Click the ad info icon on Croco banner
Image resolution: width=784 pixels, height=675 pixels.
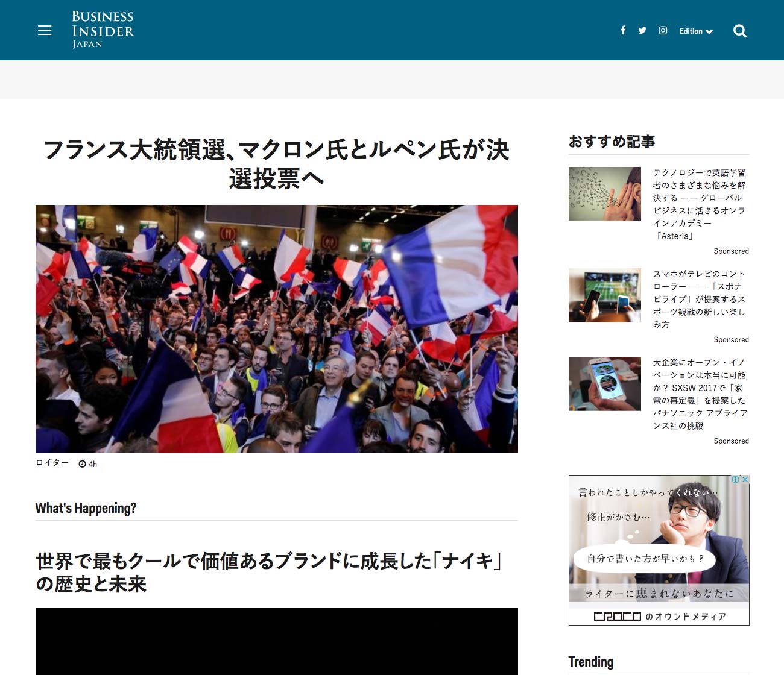click(x=736, y=480)
